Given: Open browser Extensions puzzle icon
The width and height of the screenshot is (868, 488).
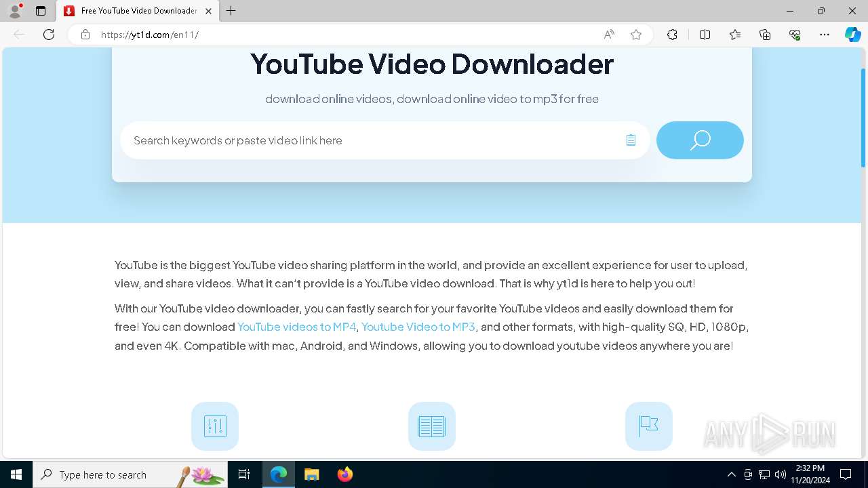Looking at the screenshot, I should tap(672, 35).
